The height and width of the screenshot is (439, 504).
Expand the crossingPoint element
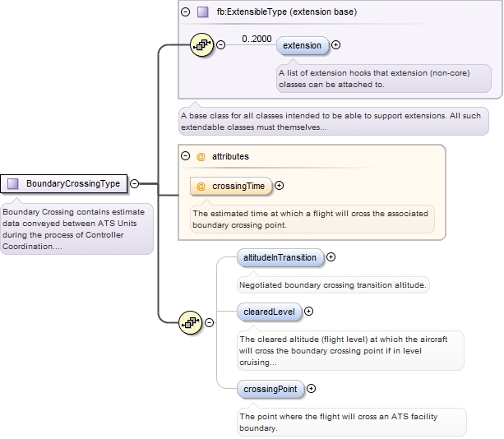coord(312,388)
